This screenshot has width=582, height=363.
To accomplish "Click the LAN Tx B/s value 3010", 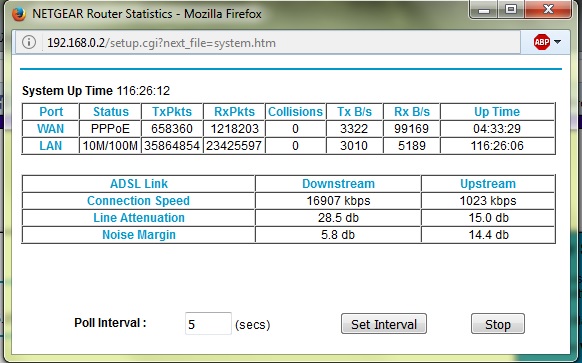I will click(x=354, y=146).
